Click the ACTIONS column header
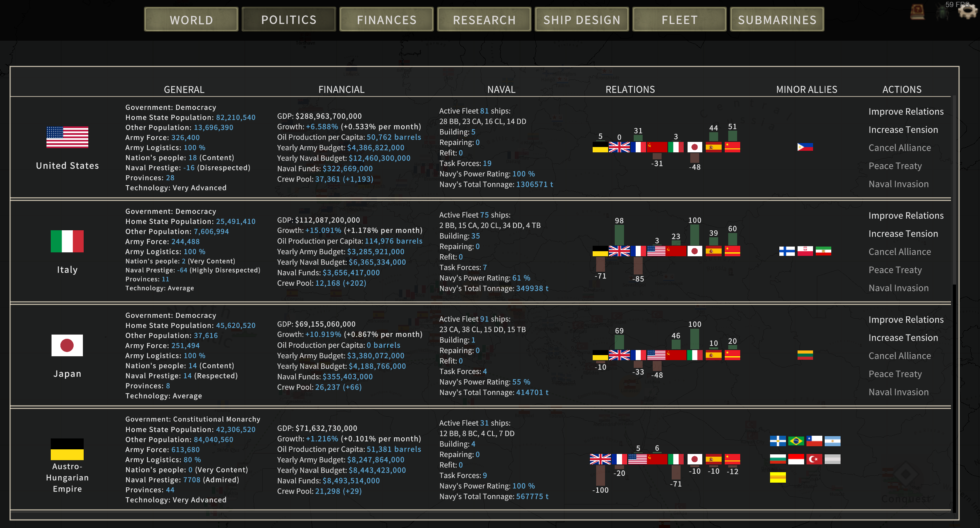This screenshot has height=528, width=980. (x=902, y=90)
